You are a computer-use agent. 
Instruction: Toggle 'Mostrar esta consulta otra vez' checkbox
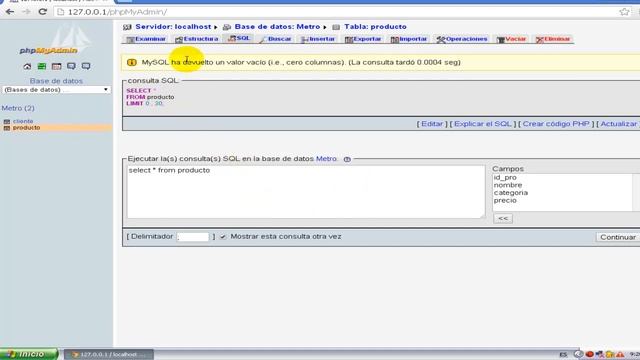tap(223, 237)
